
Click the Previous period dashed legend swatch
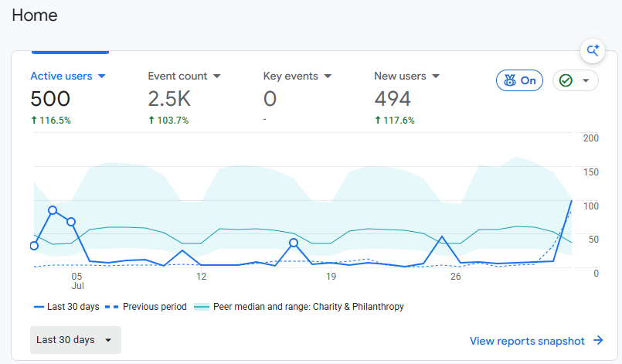[112, 307]
